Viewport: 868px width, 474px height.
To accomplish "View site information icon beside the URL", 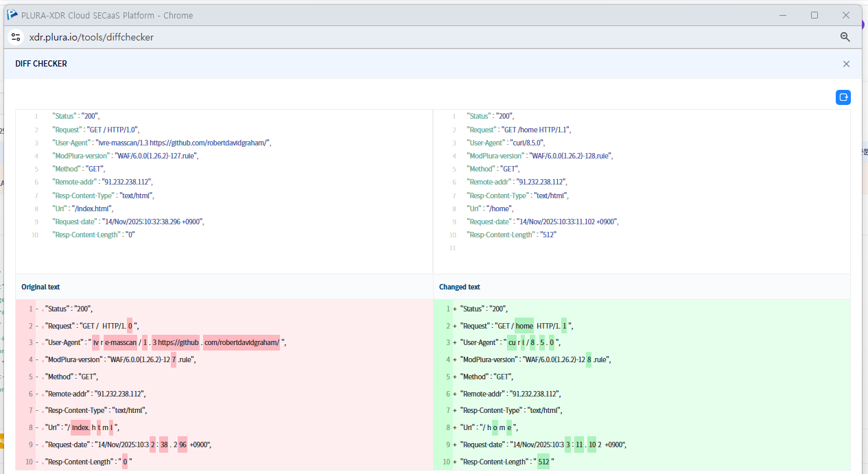I will (16, 37).
